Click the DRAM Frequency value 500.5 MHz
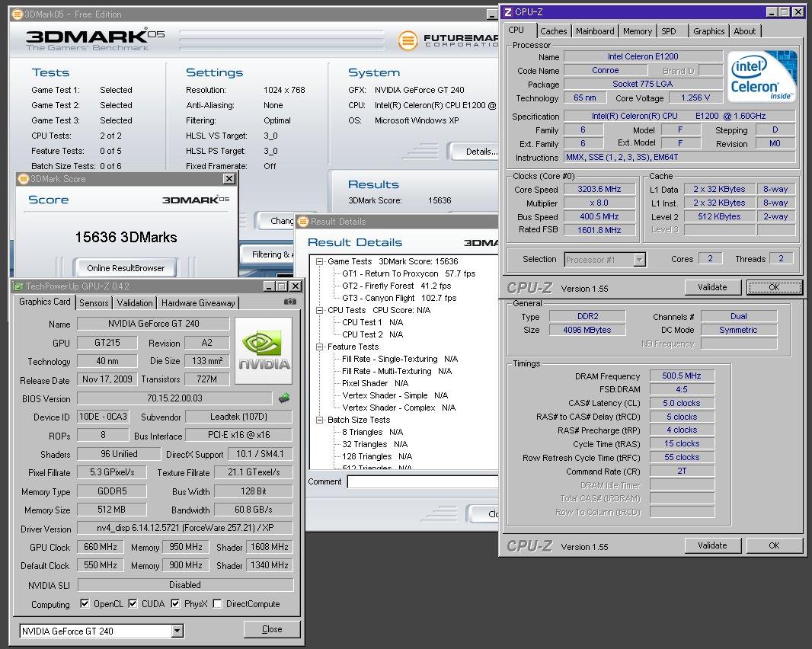Screen dimensions: 812x649 click(682, 376)
